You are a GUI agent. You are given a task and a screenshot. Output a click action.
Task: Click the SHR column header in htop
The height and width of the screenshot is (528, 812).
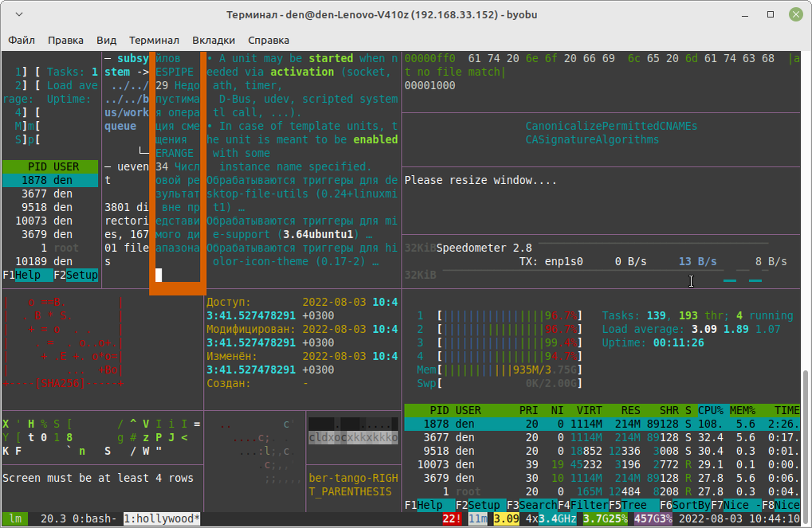[x=669, y=410]
